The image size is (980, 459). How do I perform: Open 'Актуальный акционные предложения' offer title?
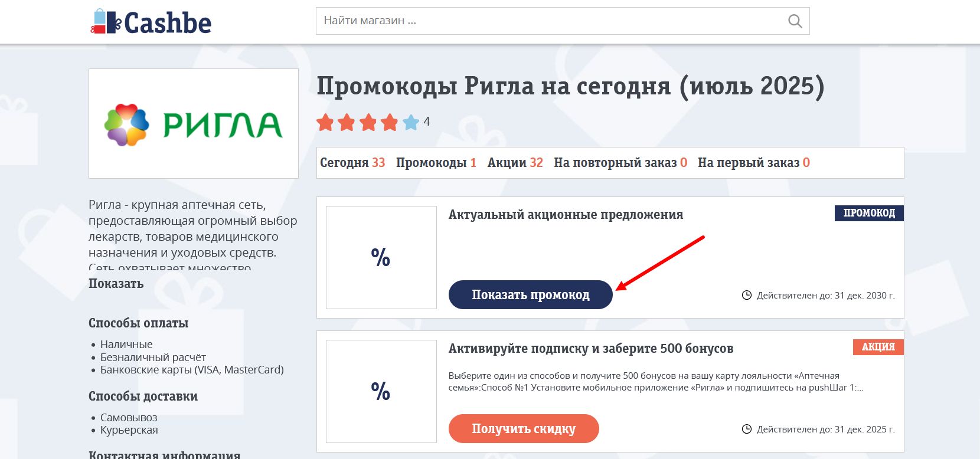(566, 215)
